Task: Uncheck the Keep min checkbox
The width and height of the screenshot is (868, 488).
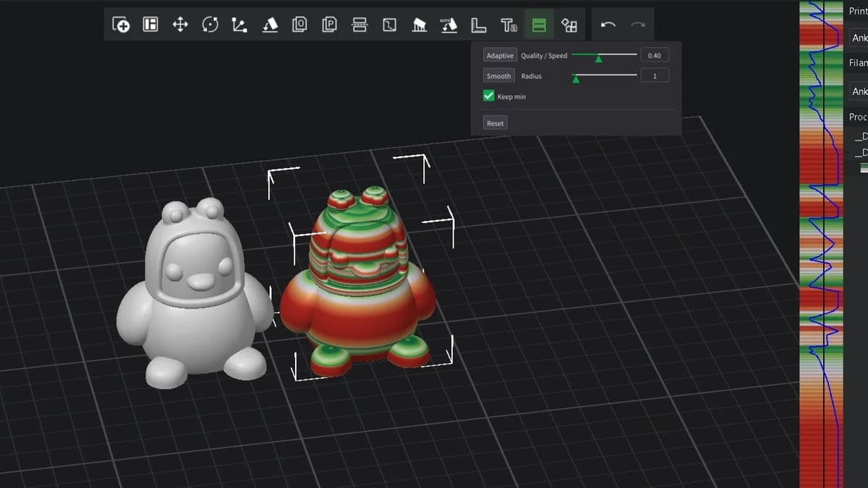Action: (489, 96)
